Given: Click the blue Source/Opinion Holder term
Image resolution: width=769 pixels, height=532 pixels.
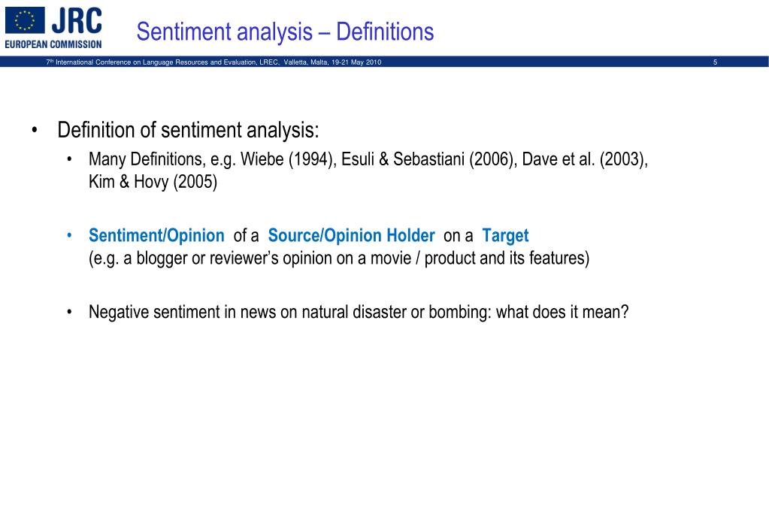Looking at the screenshot, I should coord(351,236).
